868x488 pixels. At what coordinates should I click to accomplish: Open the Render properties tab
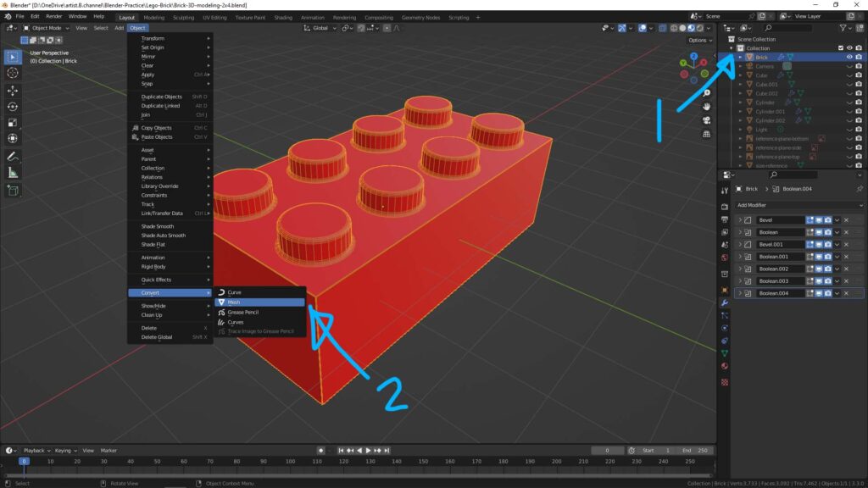pos(725,207)
